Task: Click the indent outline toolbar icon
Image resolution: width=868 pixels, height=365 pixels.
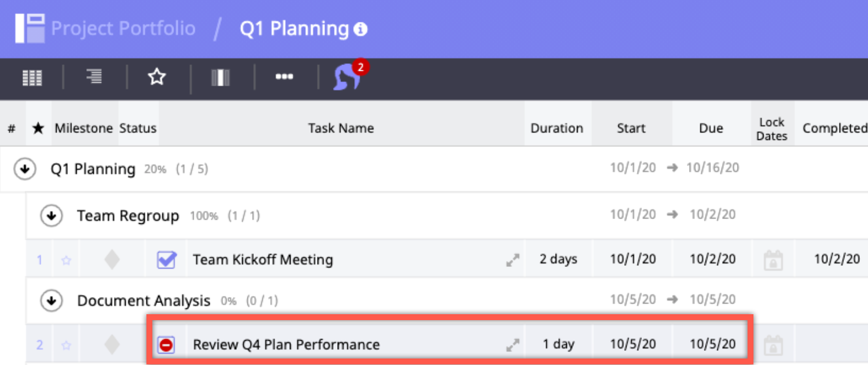Action: tap(94, 77)
